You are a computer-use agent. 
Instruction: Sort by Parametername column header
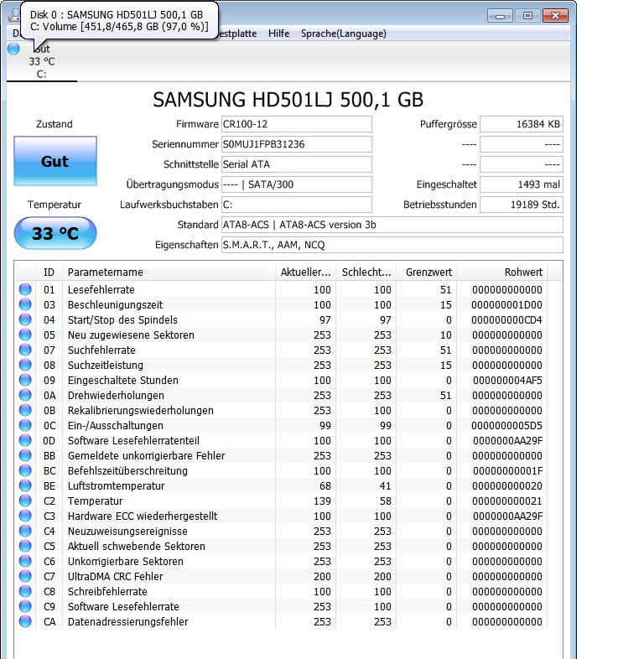point(169,272)
